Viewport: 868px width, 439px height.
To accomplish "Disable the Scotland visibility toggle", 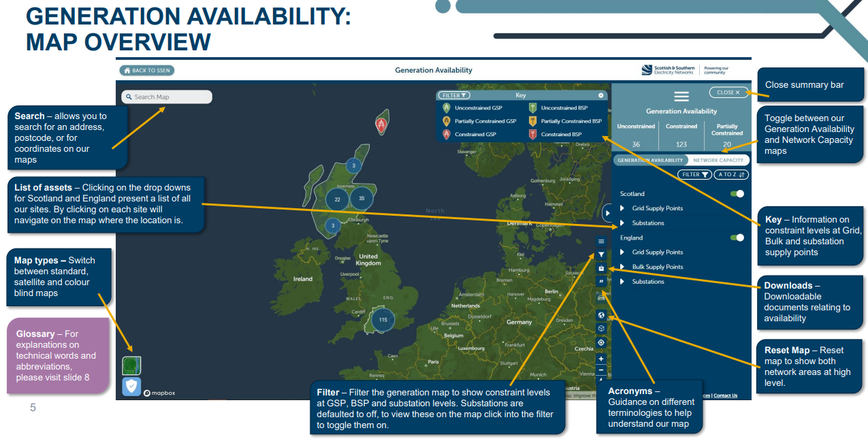I will 736,193.
